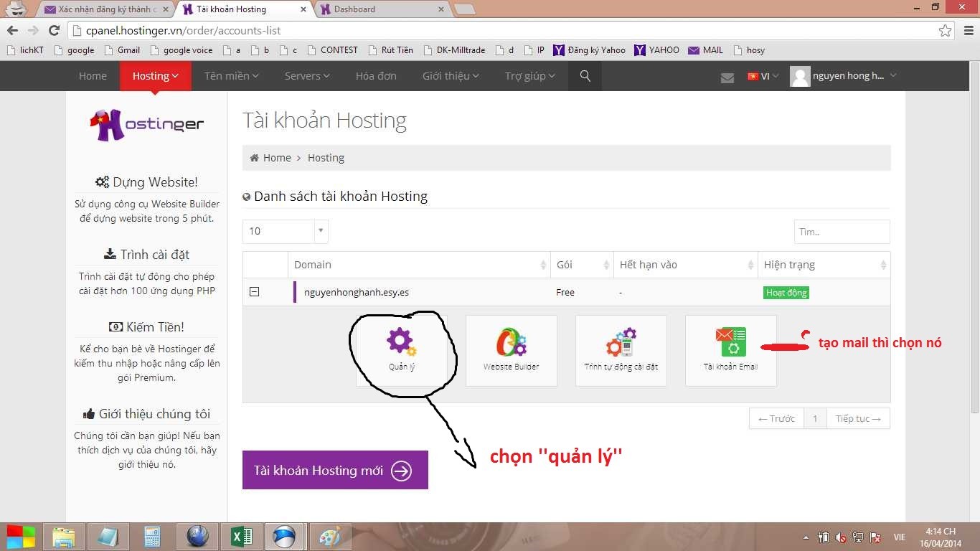Go to Home in navigation bar
Image resolution: width=980 pixels, height=551 pixels.
pyautogui.click(x=93, y=76)
